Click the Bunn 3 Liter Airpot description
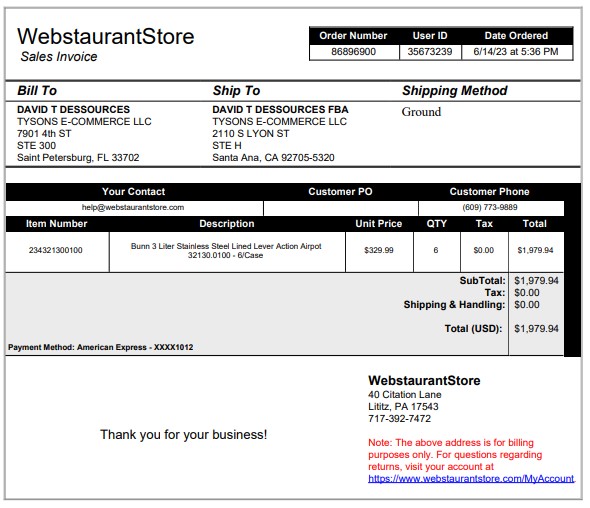Viewport: 590px width, 508px height. 226,251
